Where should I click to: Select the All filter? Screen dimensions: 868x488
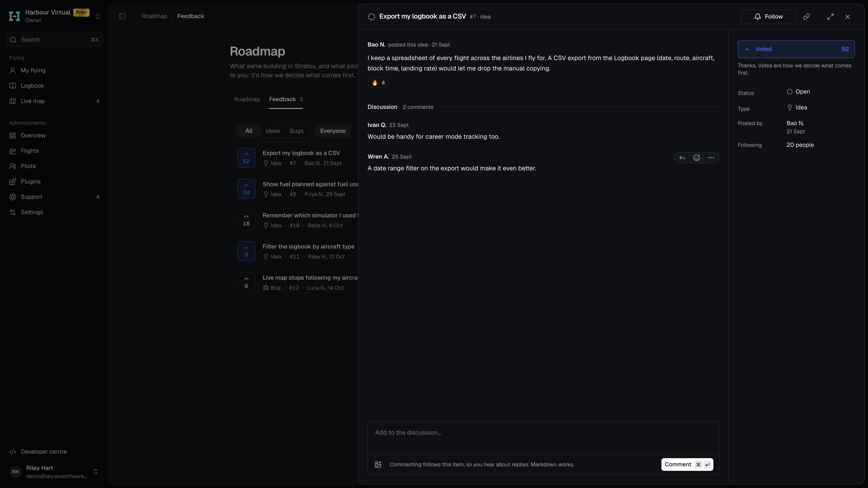(249, 131)
